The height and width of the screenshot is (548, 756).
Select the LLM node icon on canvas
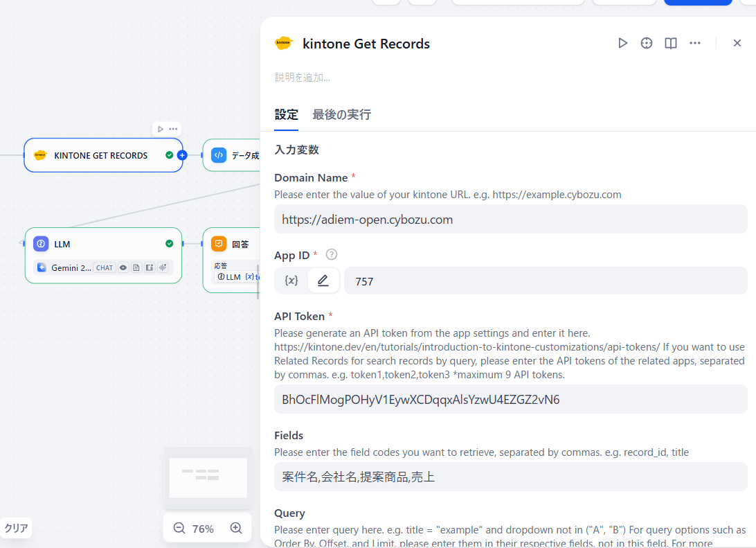[x=41, y=244]
